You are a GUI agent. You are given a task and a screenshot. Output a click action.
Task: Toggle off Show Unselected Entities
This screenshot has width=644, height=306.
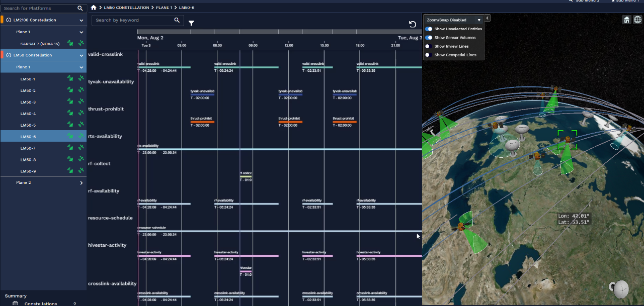pyautogui.click(x=428, y=29)
